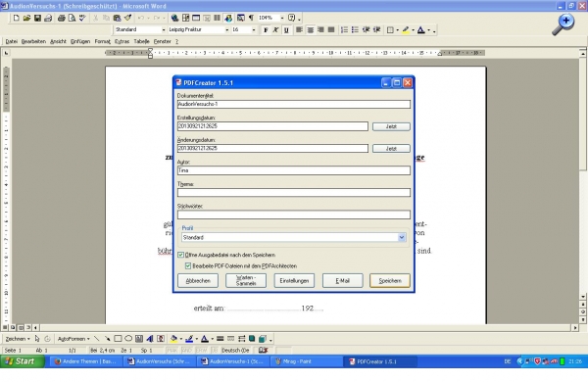Open the Ansicht menu

pyautogui.click(x=58, y=41)
